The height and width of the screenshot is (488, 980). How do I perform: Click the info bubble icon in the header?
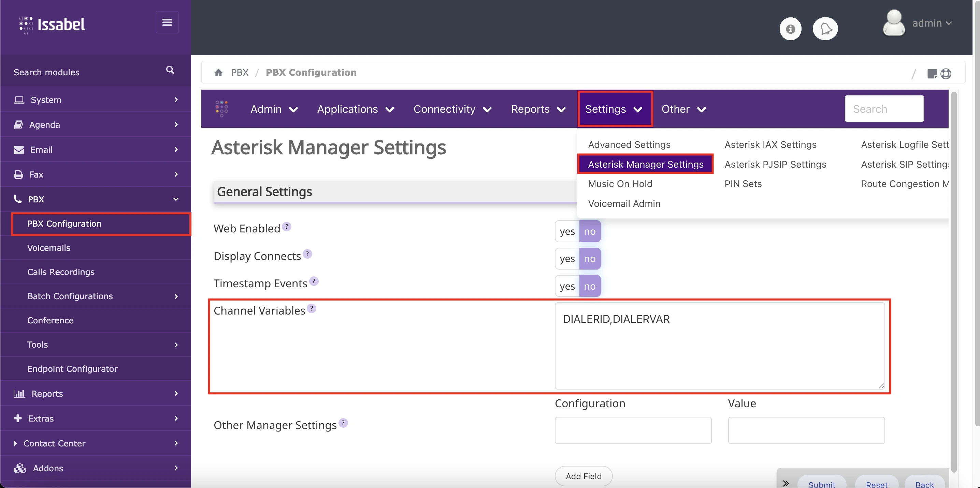[x=791, y=28]
